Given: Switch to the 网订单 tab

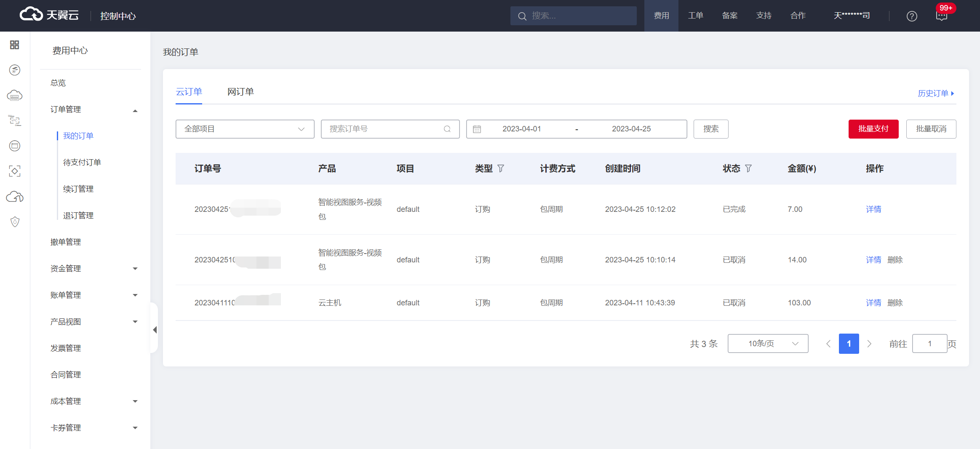Looking at the screenshot, I should [x=240, y=92].
